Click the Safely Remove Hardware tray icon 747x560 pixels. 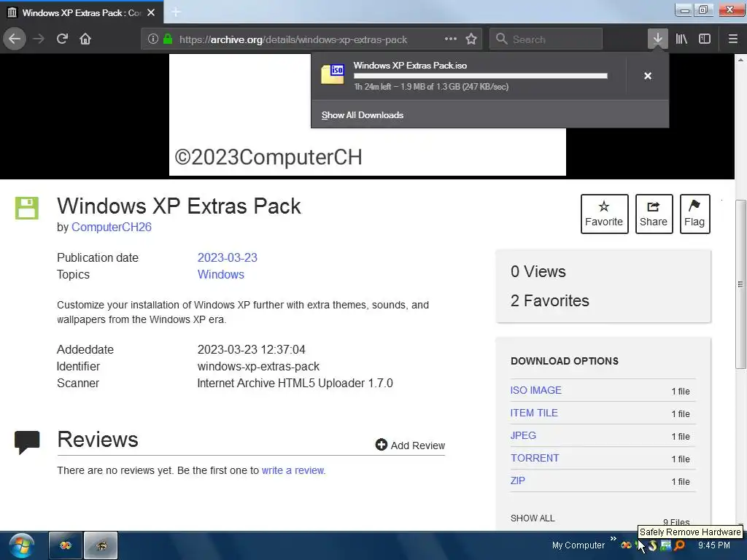tap(638, 545)
